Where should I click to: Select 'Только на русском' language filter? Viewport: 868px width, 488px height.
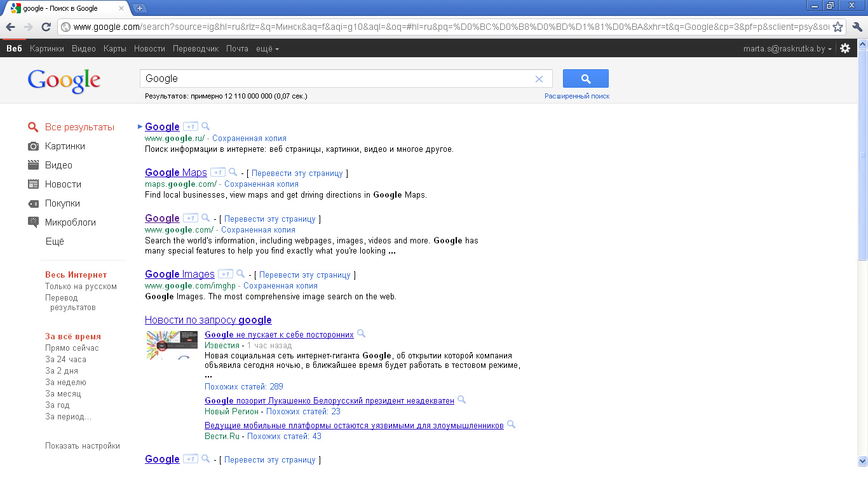[81, 287]
